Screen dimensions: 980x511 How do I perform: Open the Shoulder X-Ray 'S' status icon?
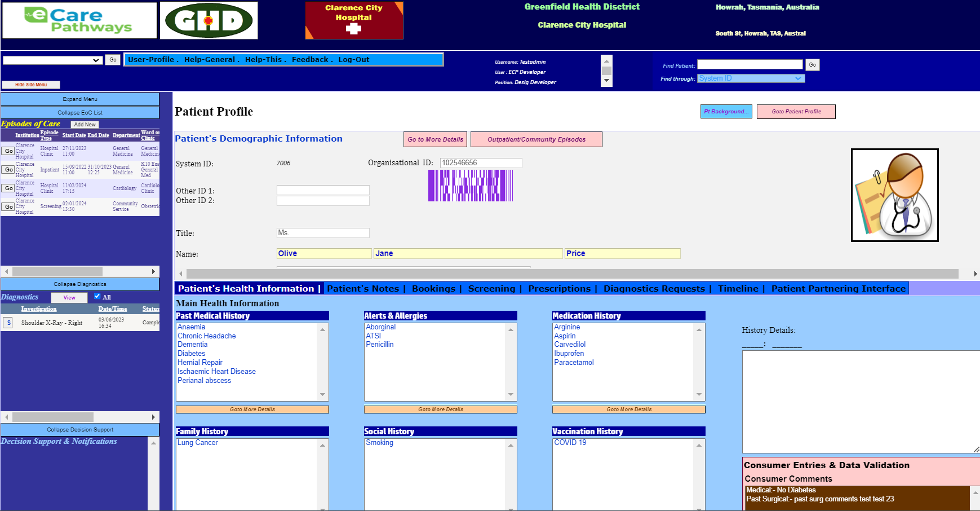coord(8,323)
